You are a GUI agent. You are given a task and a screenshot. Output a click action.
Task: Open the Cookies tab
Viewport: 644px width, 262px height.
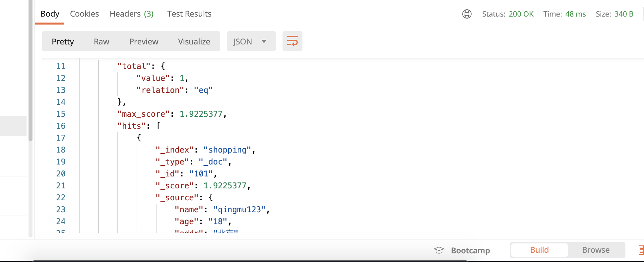84,14
